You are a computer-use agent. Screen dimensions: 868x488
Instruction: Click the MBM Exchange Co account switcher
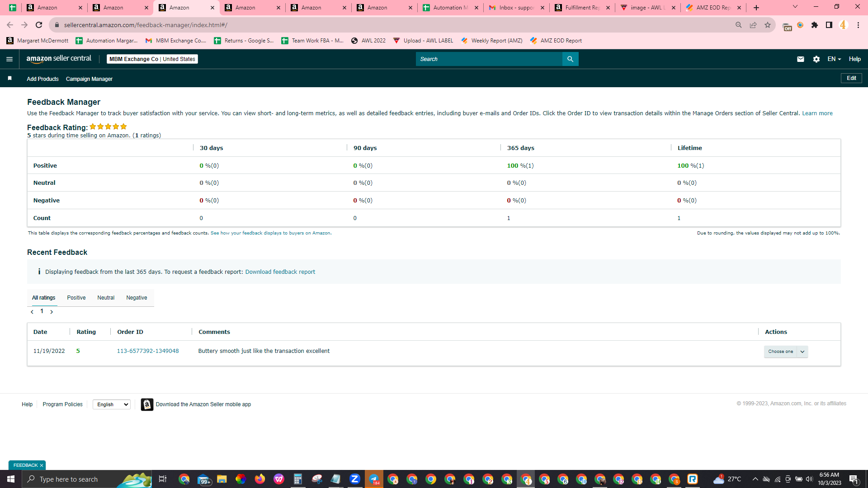[x=152, y=59]
